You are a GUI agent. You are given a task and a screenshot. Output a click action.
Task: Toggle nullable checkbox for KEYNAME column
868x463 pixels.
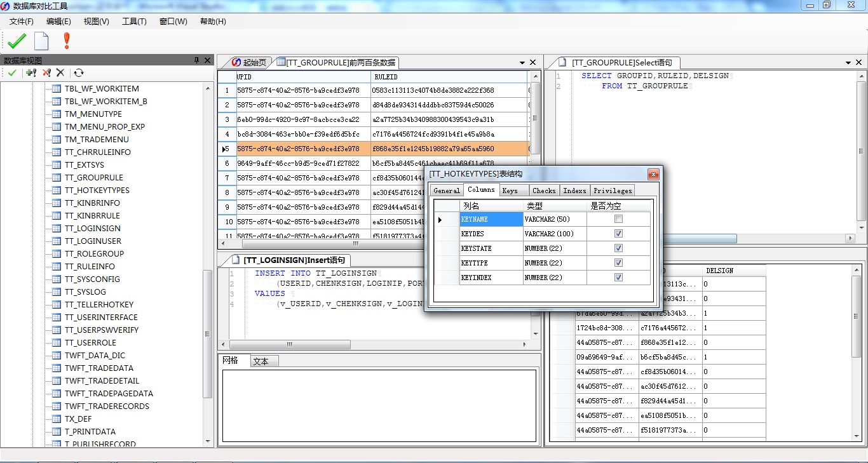(x=618, y=219)
